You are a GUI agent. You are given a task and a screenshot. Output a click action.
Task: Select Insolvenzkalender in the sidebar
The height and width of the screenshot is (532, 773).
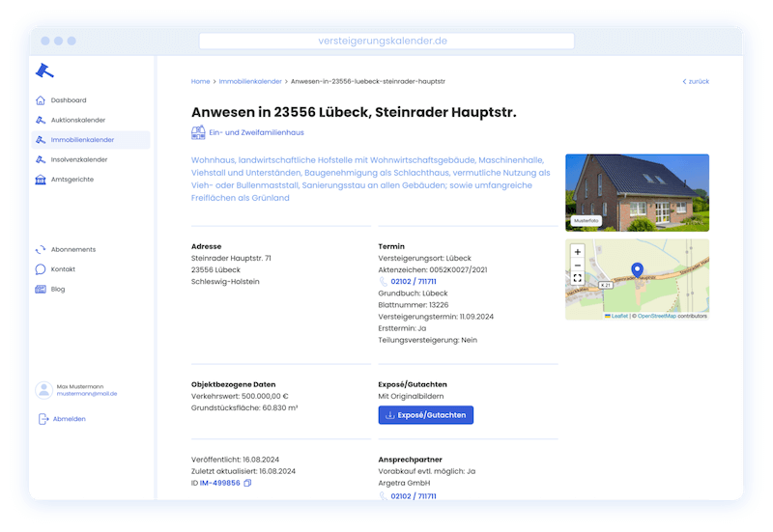tap(78, 159)
